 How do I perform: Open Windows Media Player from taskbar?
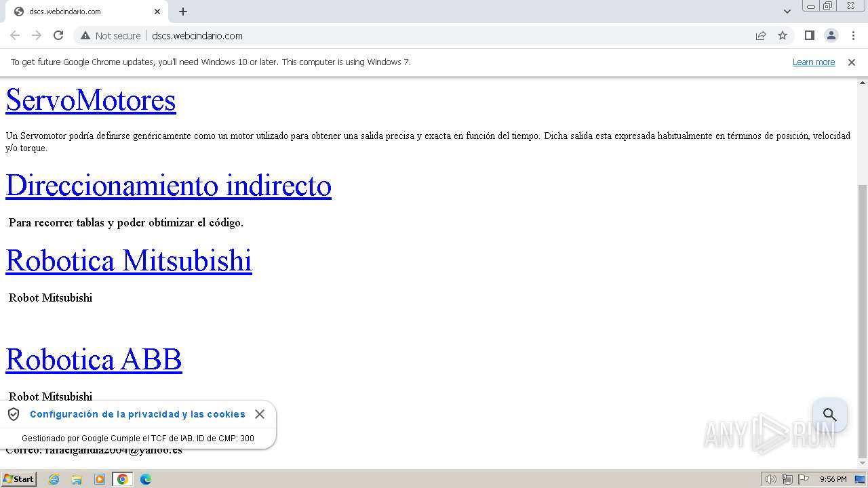pos(100,479)
